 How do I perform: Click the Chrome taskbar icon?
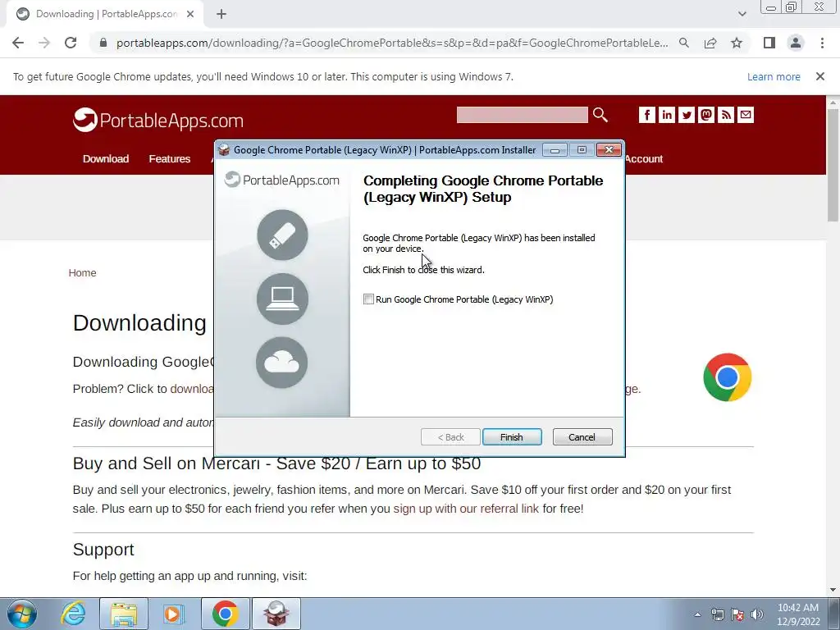(x=225, y=614)
